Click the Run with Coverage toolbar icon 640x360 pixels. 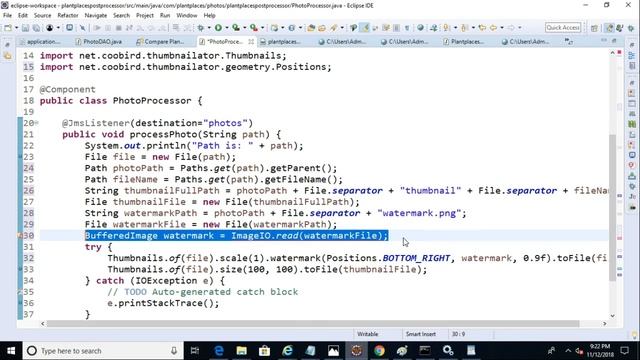tap(236, 28)
